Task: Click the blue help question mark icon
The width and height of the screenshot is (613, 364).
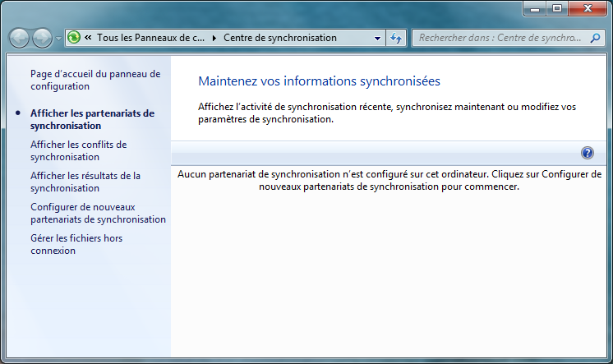Action: coord(588,153)
